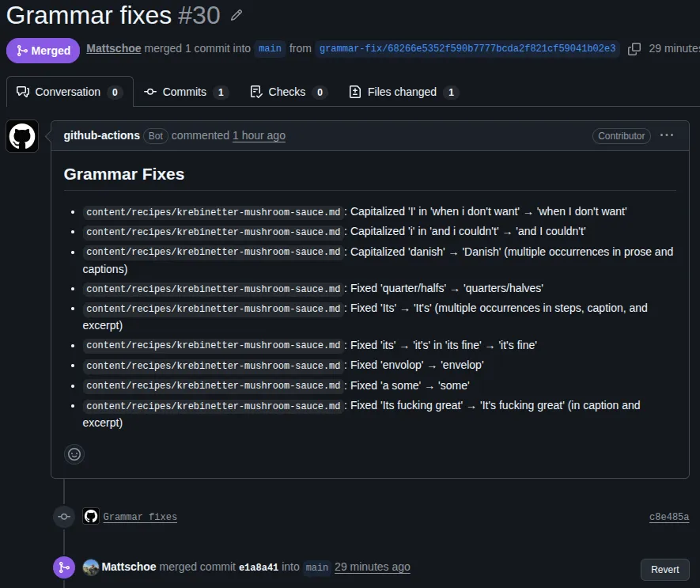Click the Contributor badge on the comment
Image resolution: width=700 pixels, height=588 pixels.
click(621, 136)
